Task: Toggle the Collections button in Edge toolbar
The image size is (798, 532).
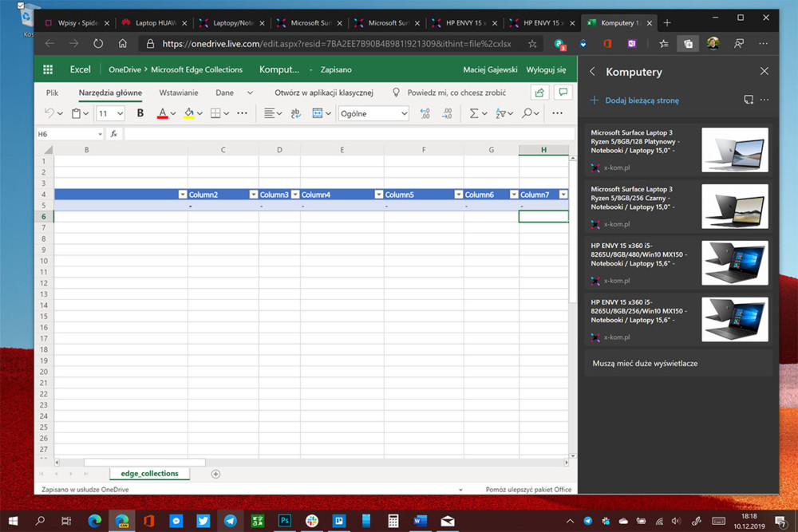Action: (688, 44)
